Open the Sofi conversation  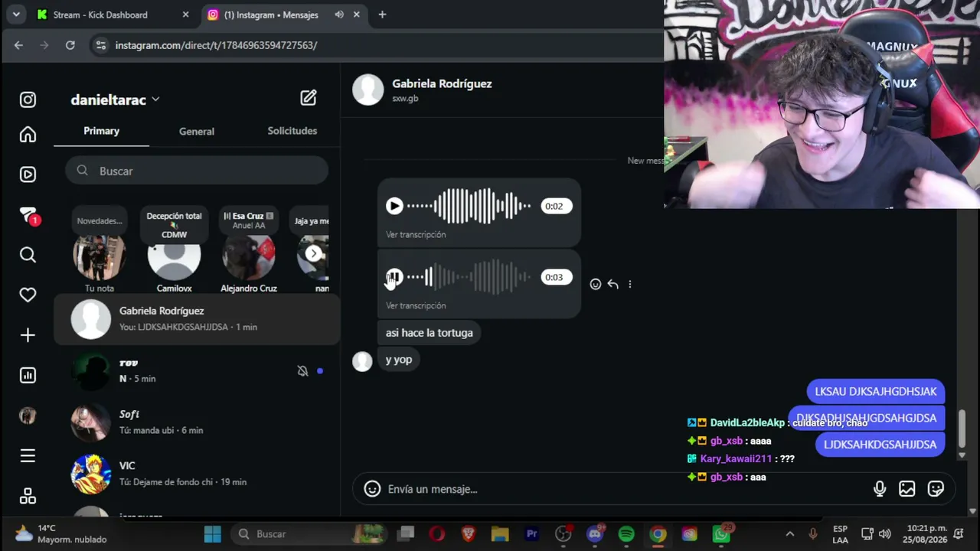[x=197, y=422]
